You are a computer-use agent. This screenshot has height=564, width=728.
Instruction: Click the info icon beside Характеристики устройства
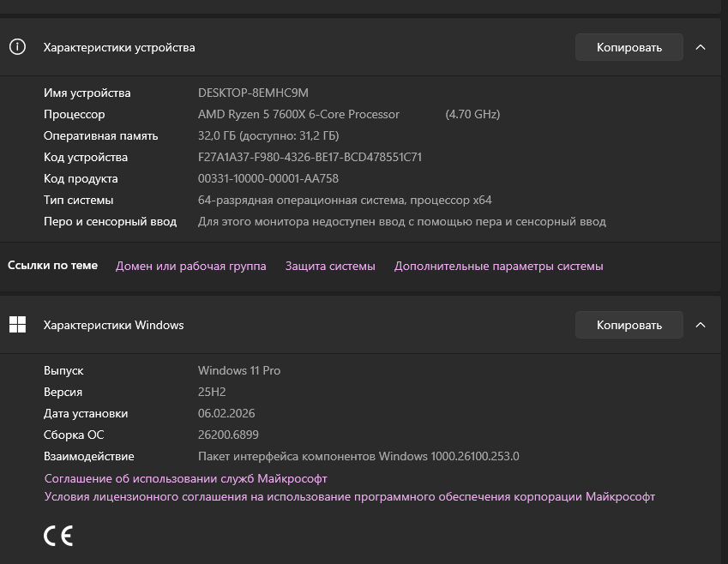17,47
